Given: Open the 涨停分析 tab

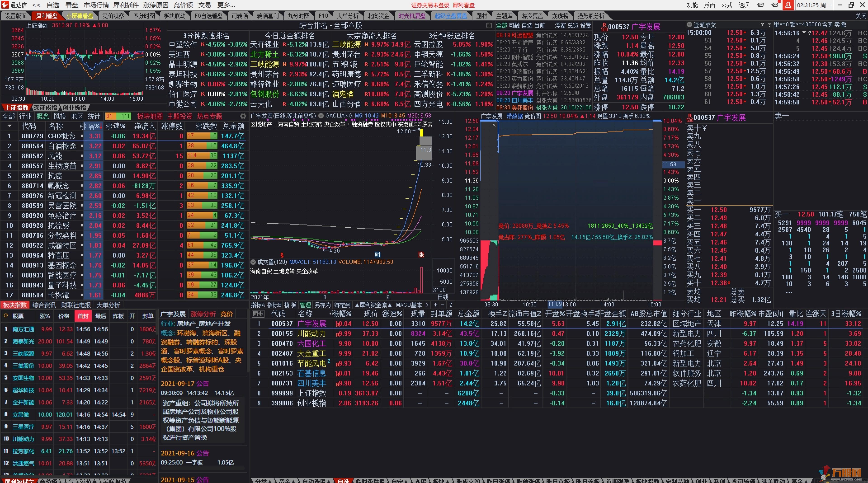Looking at the screenshot, I should 203,314.
